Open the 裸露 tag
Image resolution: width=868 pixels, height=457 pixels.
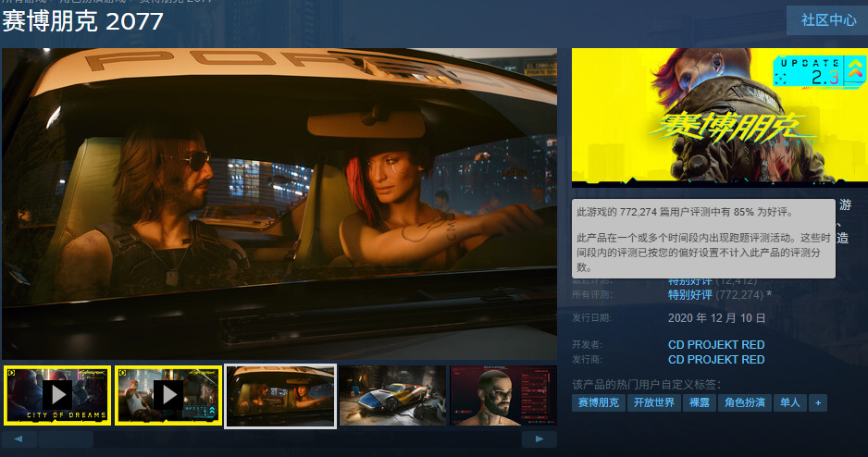coord(700,402)
